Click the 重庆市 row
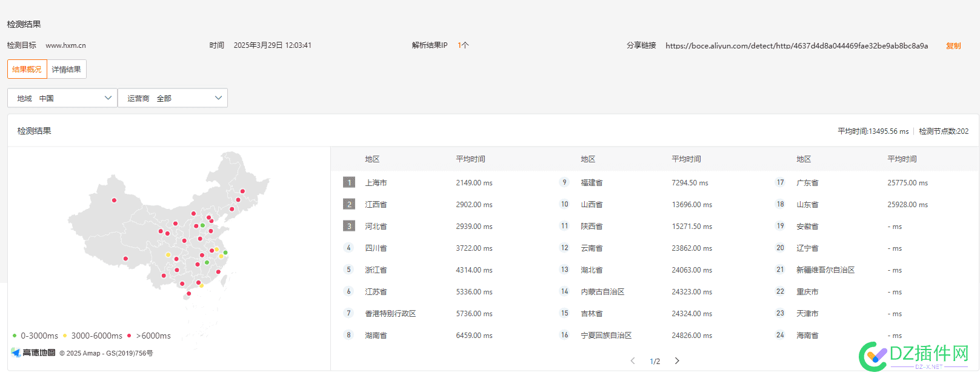The height and width of the screenshot is (381, 980). [870, 291]
